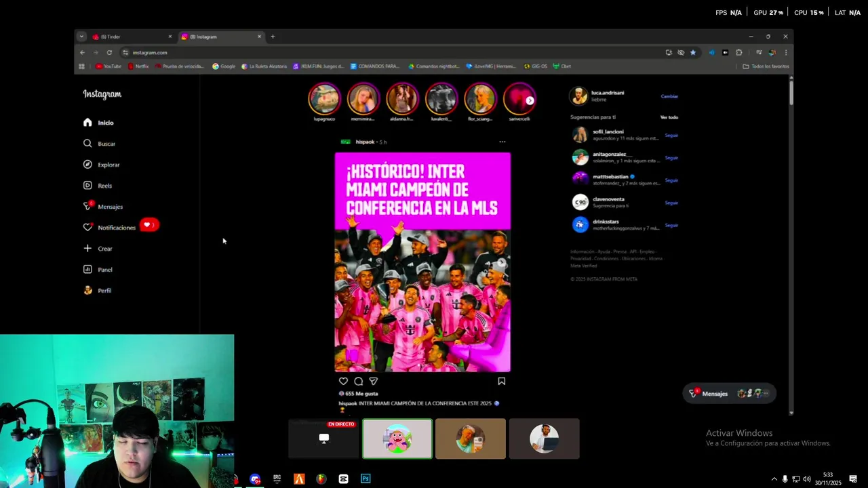The width and height of the screenshot is (868, 488).
Task: Open Perfil in the sidebar
Action: (x=98, y=291)
